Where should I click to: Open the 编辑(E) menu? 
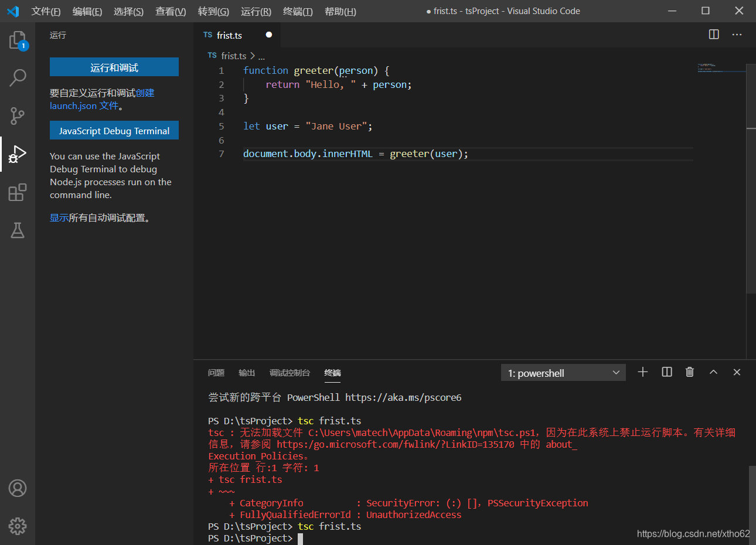tap(87, 11)
